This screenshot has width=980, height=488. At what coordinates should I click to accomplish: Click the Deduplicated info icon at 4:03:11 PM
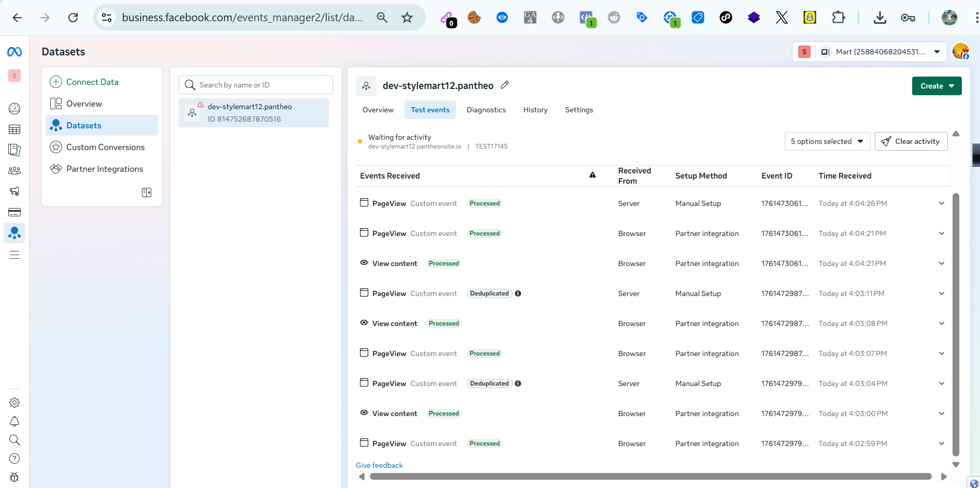pos(518,293)
